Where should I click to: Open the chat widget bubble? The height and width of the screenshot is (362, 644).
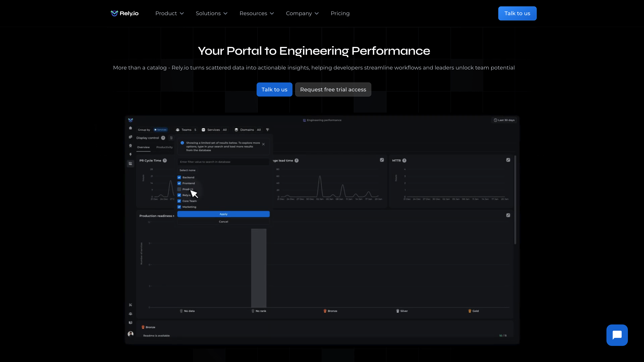click(x=617, y=335)
